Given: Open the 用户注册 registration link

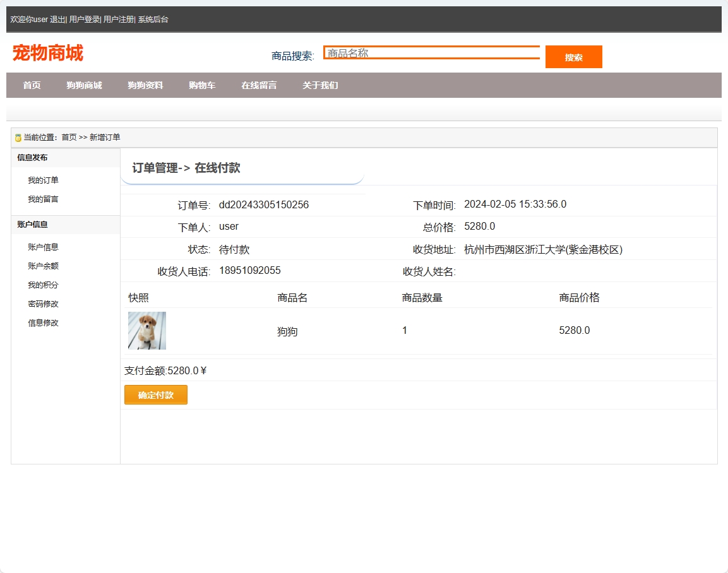Looking at the screenshot, I should pos(119,20).
